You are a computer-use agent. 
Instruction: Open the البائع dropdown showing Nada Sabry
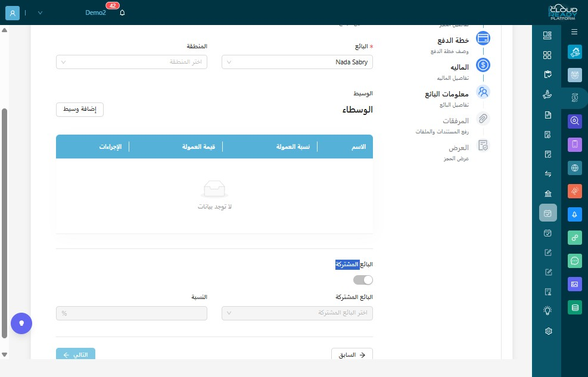click(297, 62)
